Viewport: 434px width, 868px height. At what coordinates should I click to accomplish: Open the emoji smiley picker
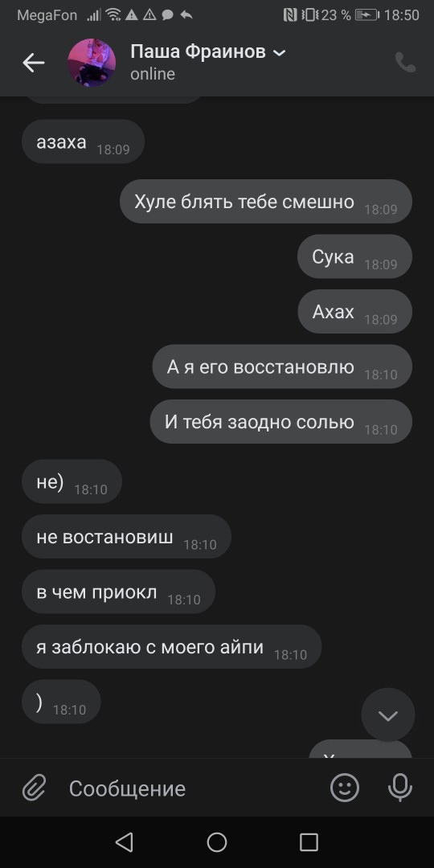[344, 787]
